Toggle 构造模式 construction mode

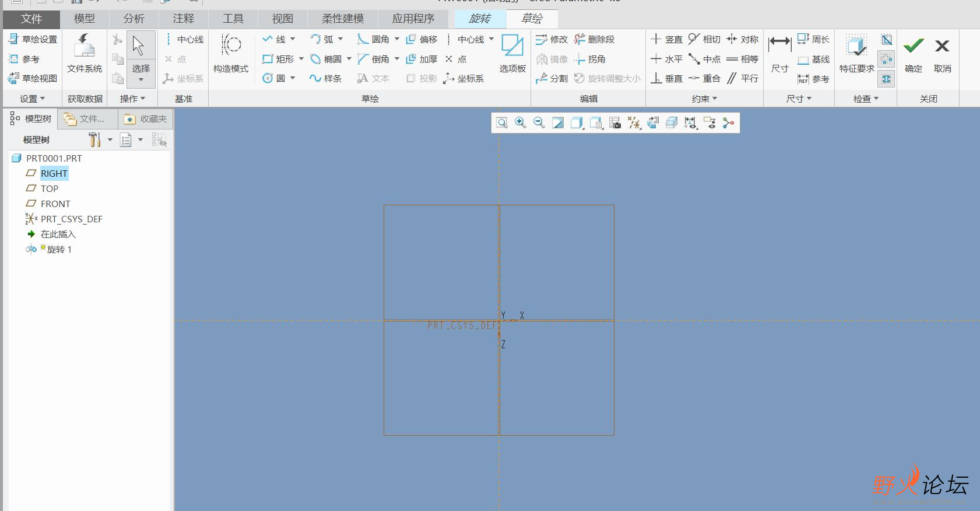coord(231,53)
